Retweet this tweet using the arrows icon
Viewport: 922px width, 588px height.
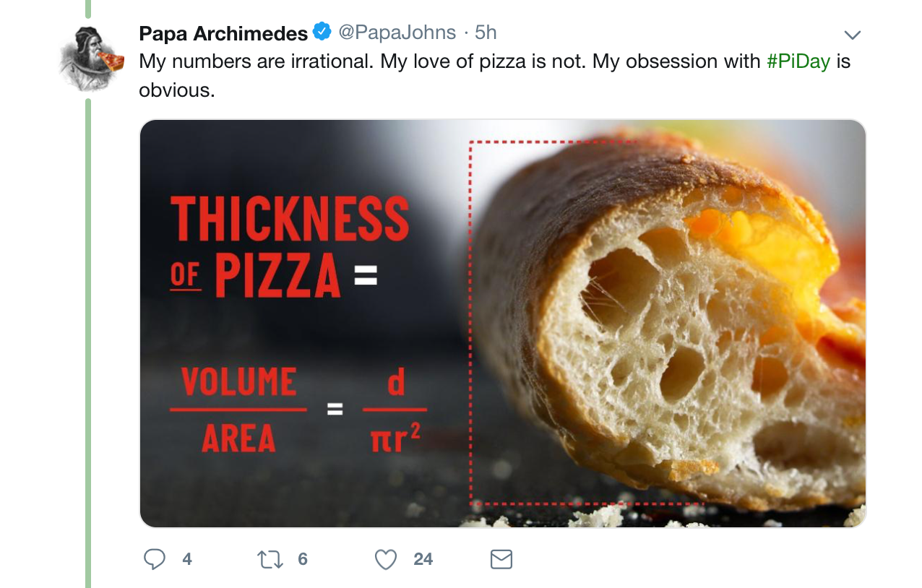pyautogui.click(x=271, y=559)
